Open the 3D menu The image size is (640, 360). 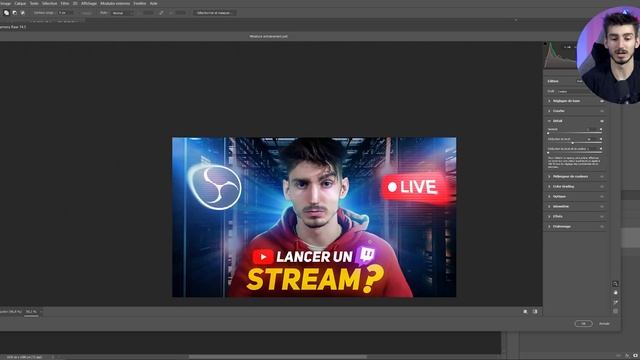point(75,3)
